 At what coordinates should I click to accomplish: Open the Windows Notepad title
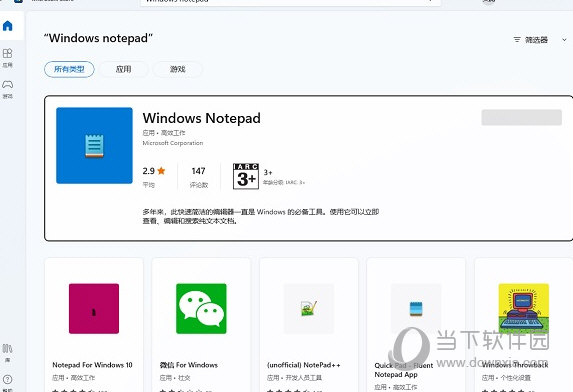pos(201,118)
